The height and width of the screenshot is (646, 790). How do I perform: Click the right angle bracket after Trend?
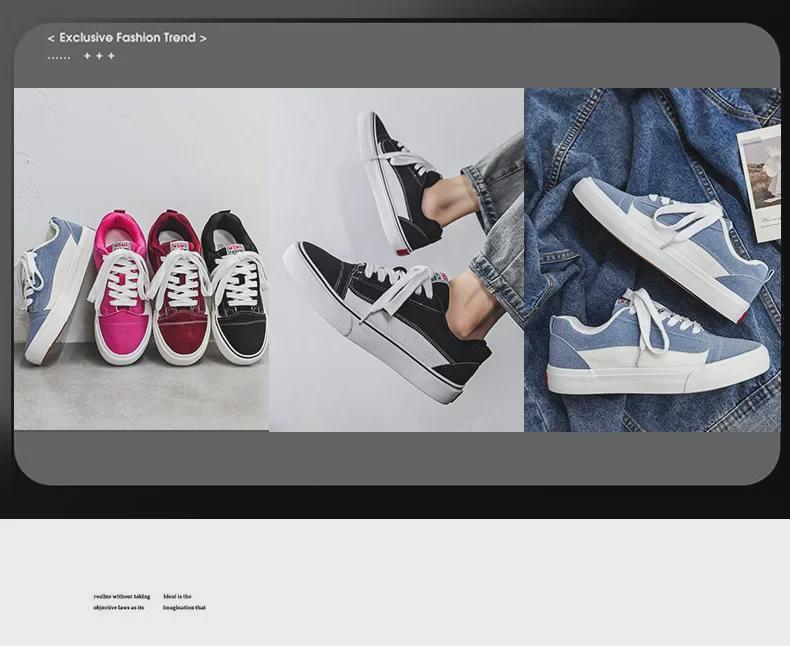pyautogui.click(x=203, y=38)
